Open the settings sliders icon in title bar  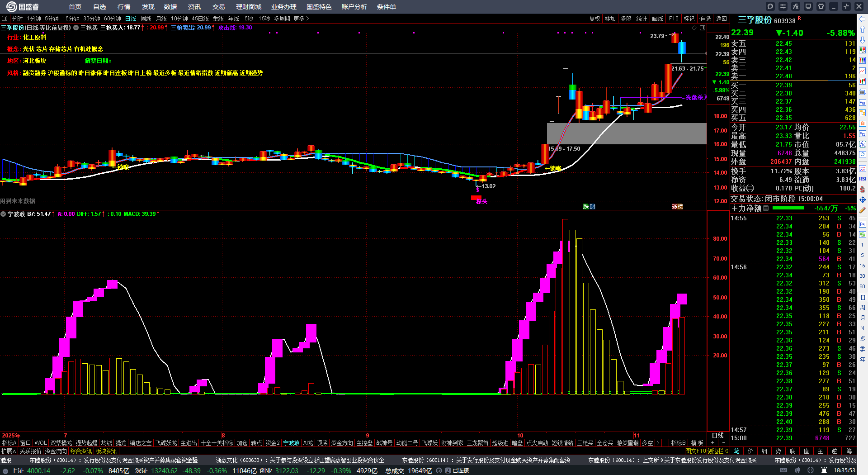click(x=783, y=6)
